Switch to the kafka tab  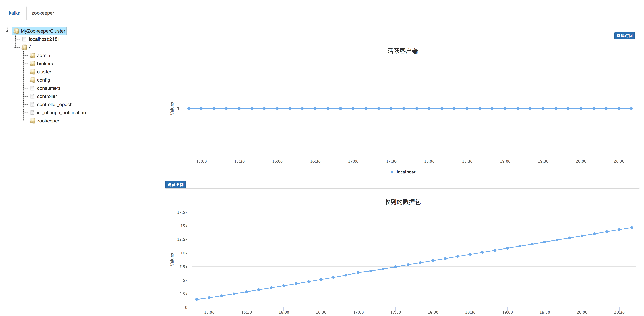click(14, 13)
